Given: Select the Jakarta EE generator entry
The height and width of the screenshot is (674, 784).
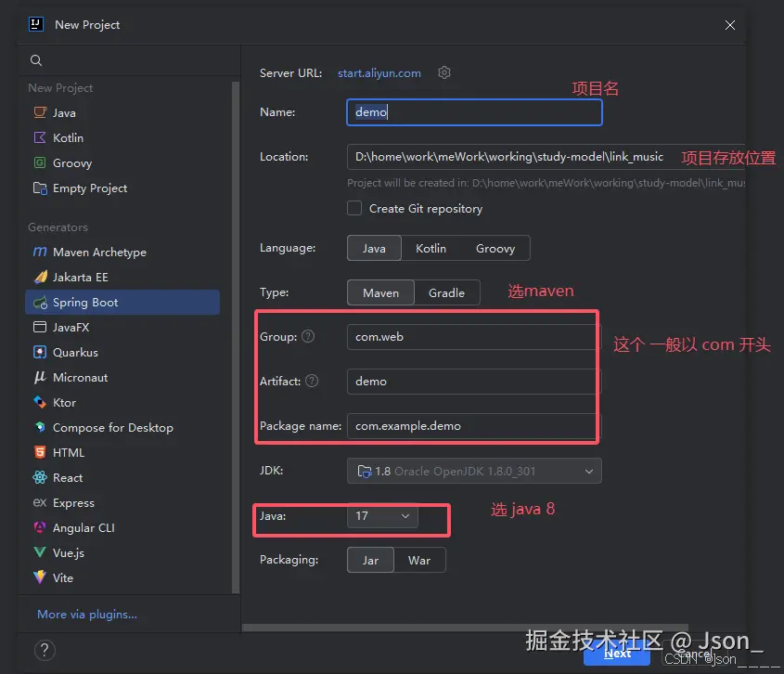Looking at the screenshot, I should (x=122, y=278).
